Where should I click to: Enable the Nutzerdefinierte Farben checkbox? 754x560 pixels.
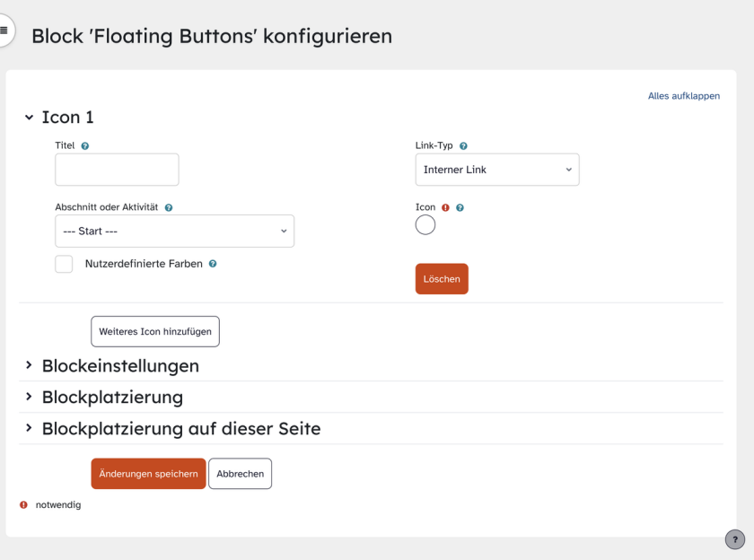coord(64,264)
